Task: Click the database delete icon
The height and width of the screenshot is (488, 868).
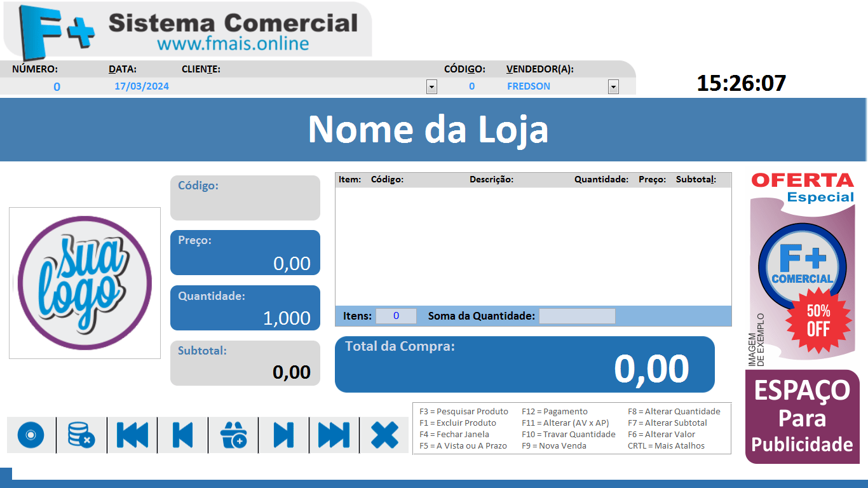Action: (81, 435)
